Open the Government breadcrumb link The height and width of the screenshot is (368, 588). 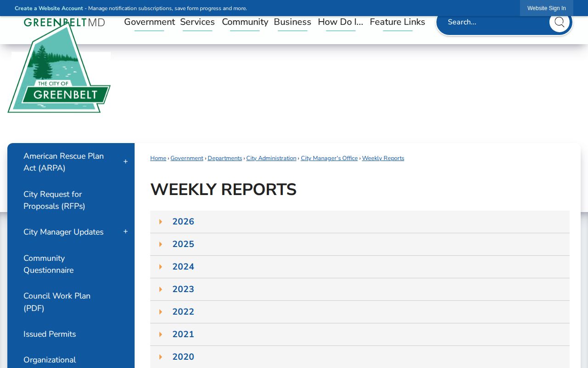(187, 158)
